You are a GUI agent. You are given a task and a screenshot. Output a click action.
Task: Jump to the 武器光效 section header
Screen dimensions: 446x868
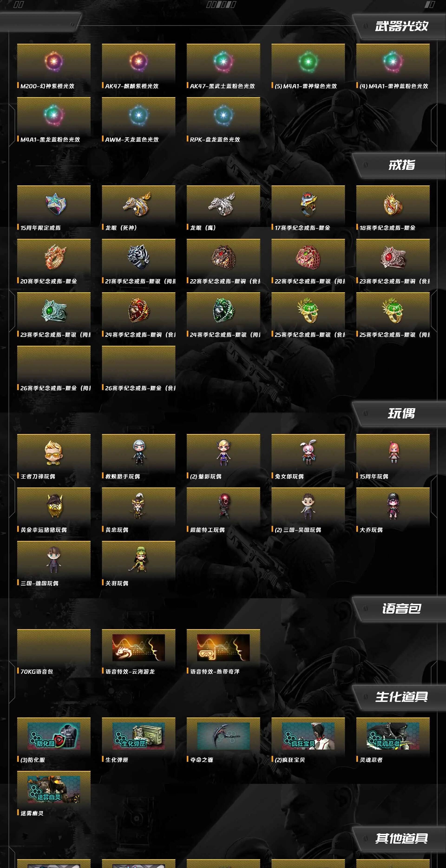click(402, 26)
